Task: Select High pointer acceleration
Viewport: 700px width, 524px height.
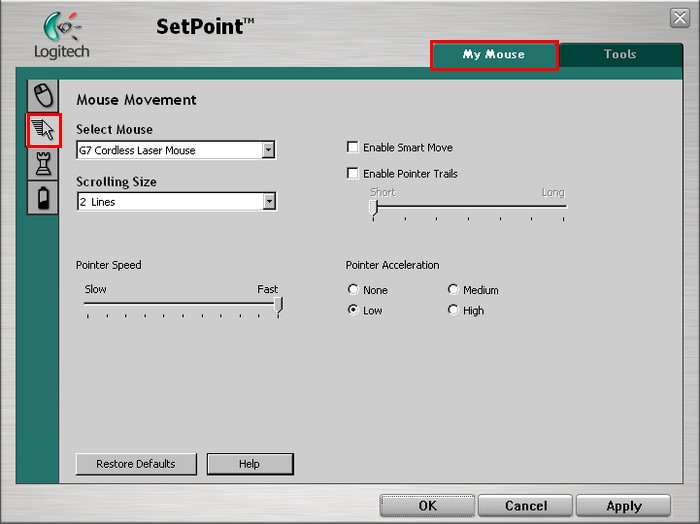Action: click(x=453, y=310)
